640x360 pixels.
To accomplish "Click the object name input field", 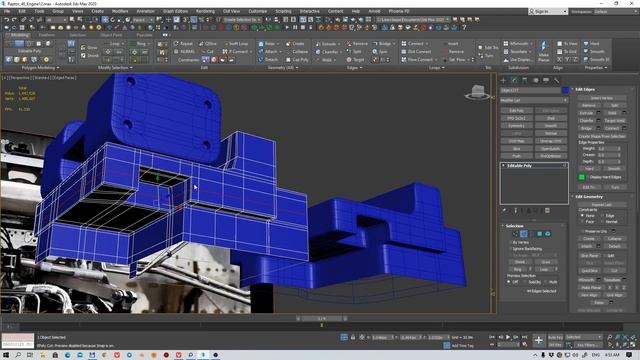I will click(531, 90).
